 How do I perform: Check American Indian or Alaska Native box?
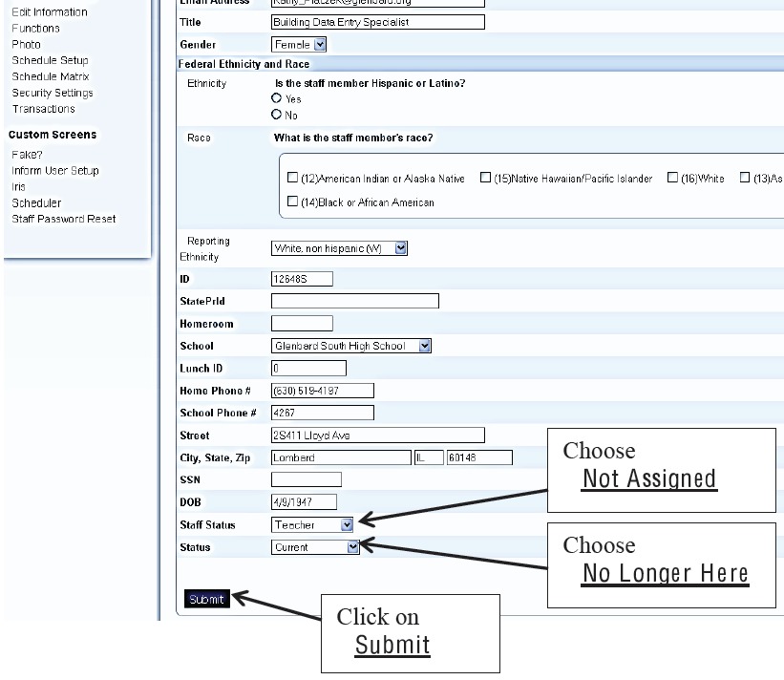coord(293,179)
